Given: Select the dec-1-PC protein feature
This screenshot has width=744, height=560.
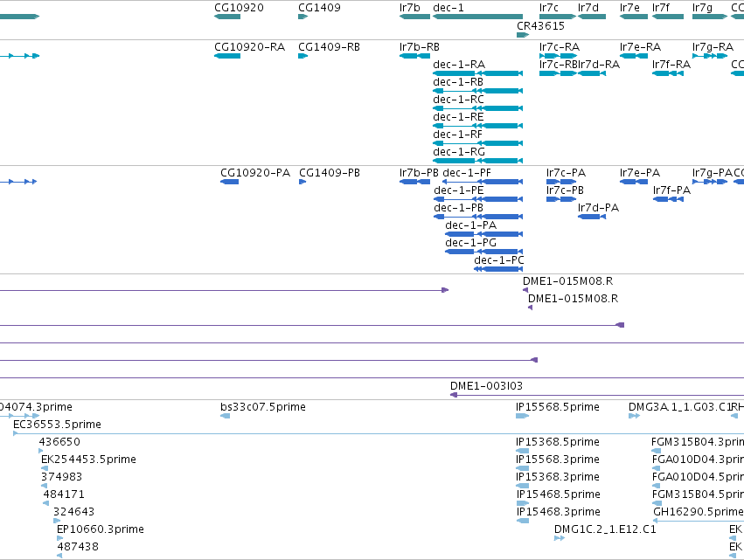Looking at the screenshot, I should (498, 269).
